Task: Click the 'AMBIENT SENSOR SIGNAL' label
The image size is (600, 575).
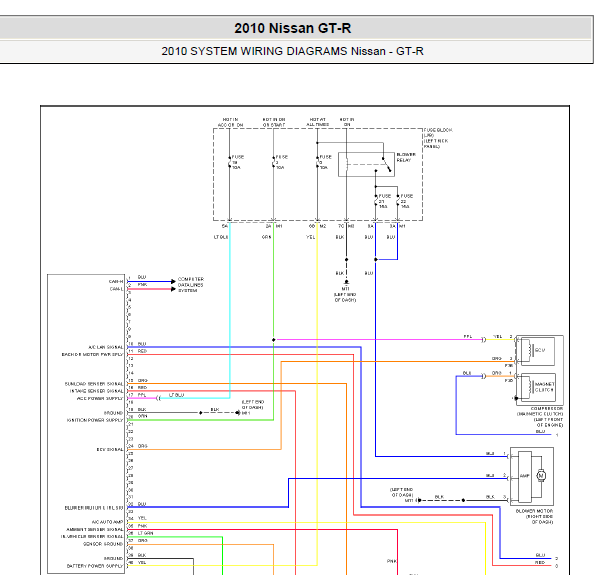Action: pos(95,529)
